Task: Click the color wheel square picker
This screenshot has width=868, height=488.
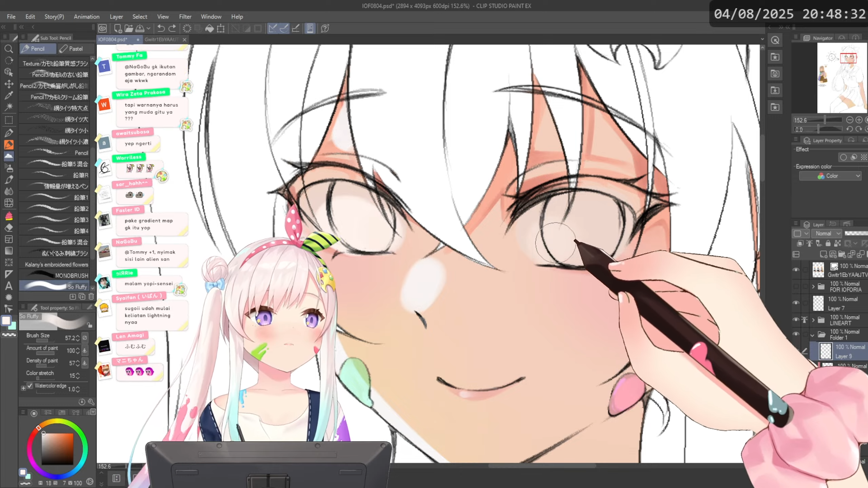Action: pyautogui.click(x=57, y=449)
